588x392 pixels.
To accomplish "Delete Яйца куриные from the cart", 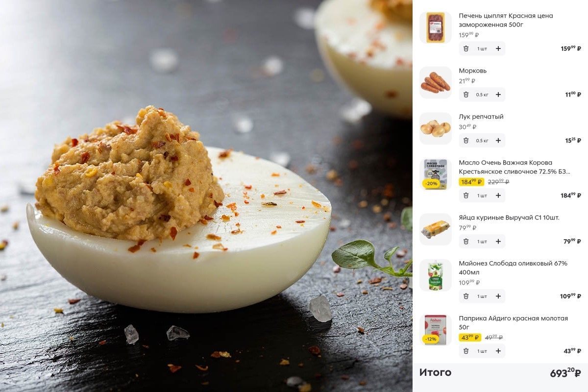I will (x=466, y=242).
